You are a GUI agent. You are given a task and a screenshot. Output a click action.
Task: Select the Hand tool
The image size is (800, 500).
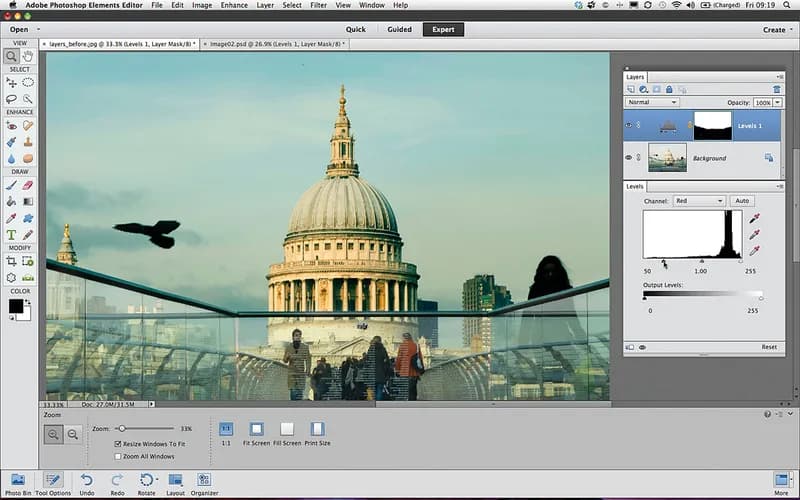tap(28, 56)
